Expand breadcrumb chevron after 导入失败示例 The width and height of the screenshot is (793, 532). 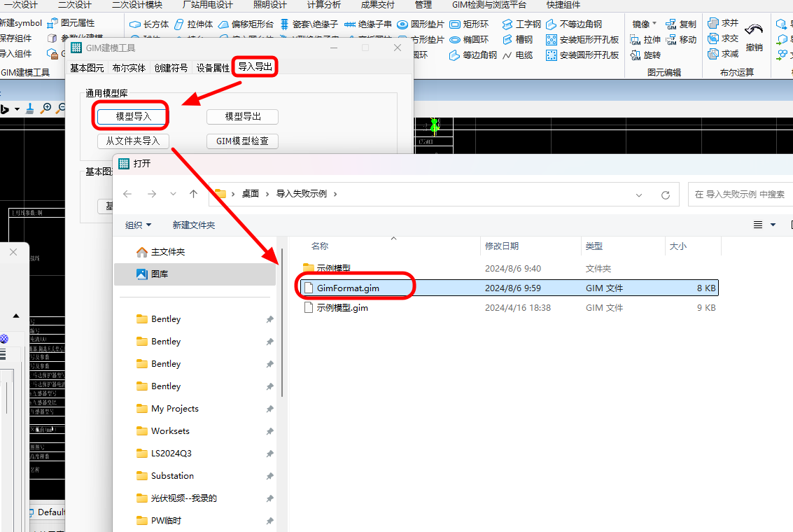[335, 194]
